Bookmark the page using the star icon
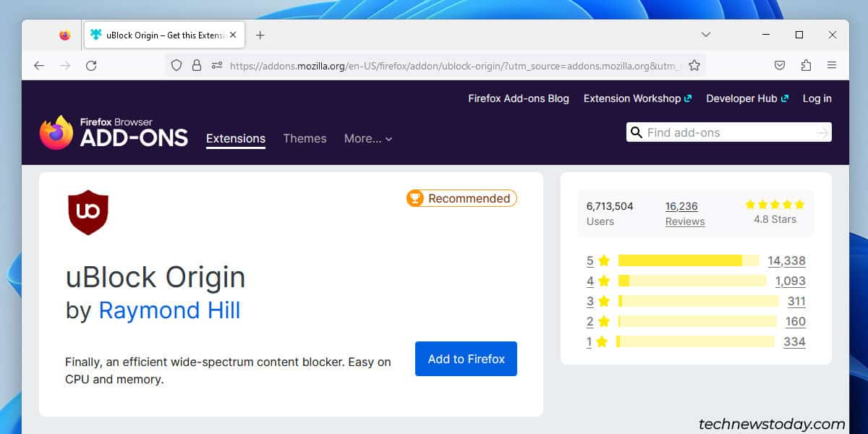The width and height of the screenshot is (868, 434). (x=694, y=64)
